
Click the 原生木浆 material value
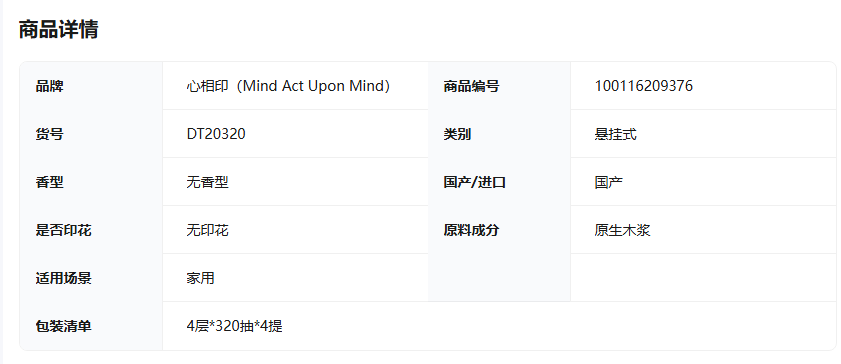(622, 230)
